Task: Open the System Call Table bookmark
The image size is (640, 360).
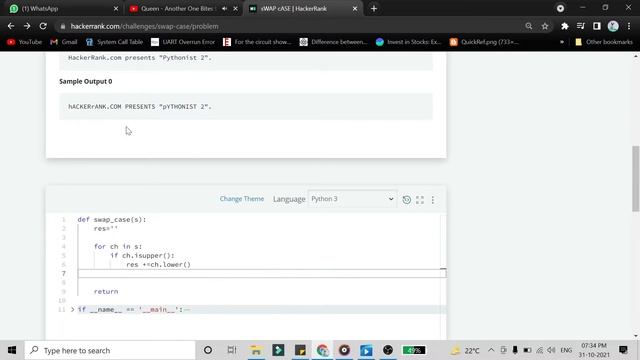Action: coord(114,42)
